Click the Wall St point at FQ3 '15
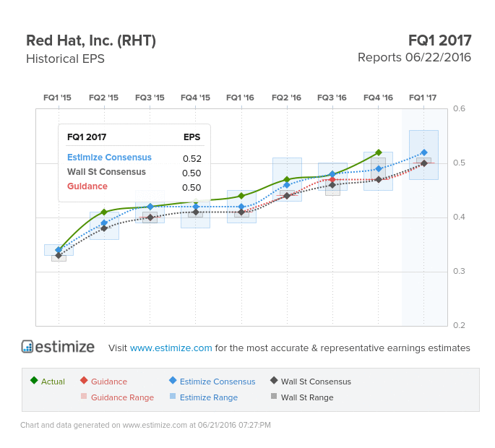Viewport: 495px width, 448px height. tap(150, 217)
